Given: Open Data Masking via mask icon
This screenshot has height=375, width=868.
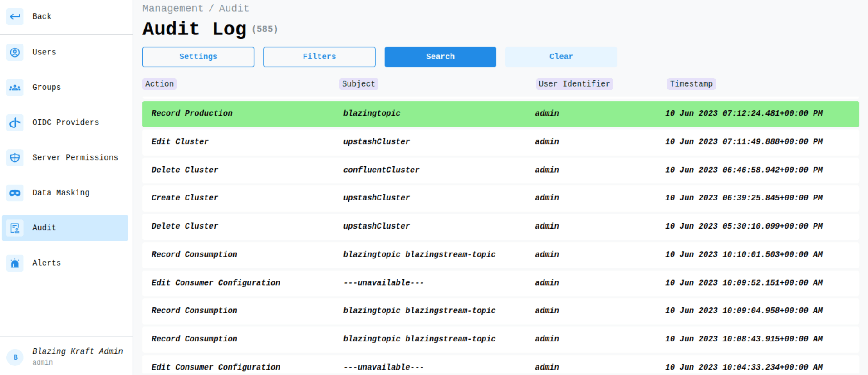Looking at the screenshot, I should click(x=15, y=193).
